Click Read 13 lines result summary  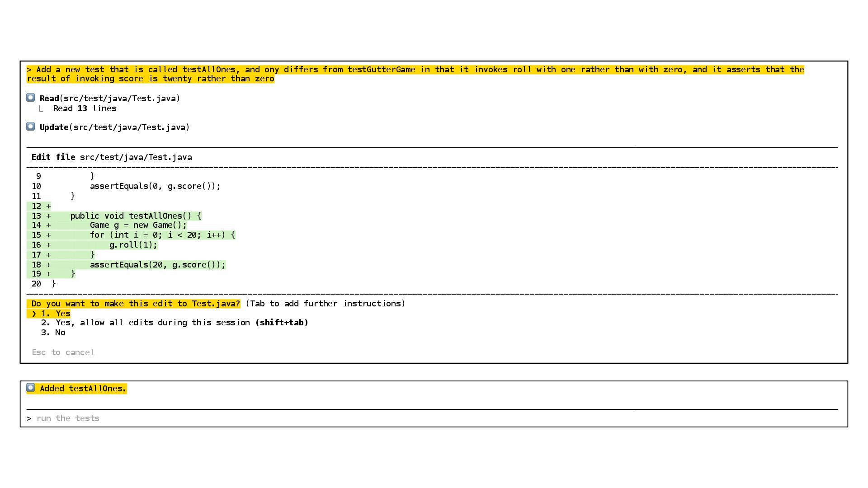pyautogui.click(x=85, y=108)
